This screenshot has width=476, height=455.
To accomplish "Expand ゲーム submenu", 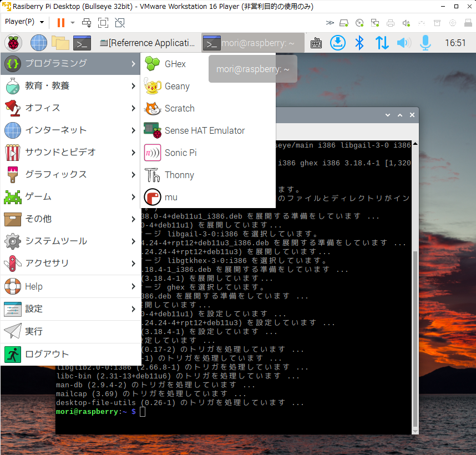I will pyautogui.click(x=70, y=197).
